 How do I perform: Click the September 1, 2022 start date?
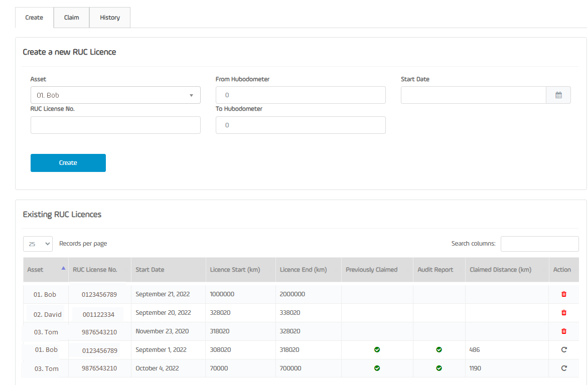point(161,350)
